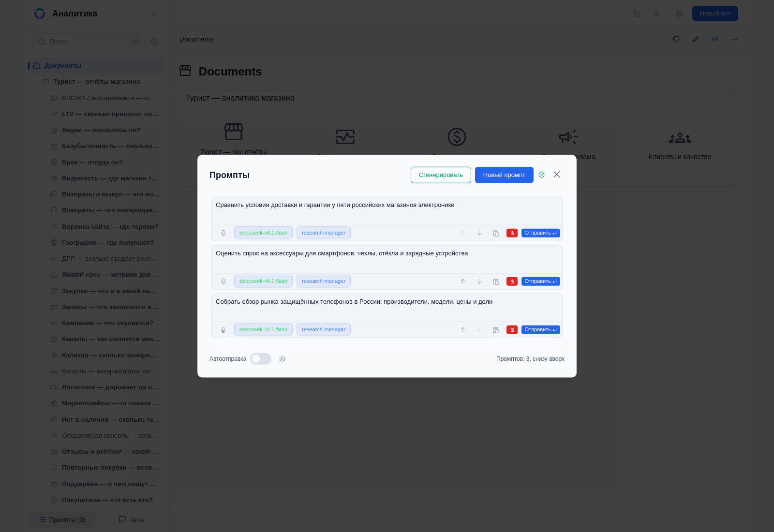Move the delivery comparison prompt down
Image resolution: width=774 pixels, height=532 pixels.
coord(479,233)
